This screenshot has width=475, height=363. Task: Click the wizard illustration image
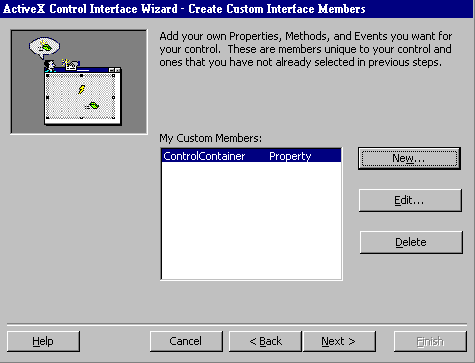[x=79, y=82]
